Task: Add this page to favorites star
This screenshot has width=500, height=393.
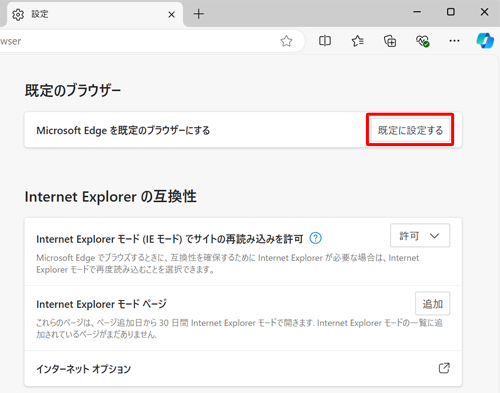Action: (x=286, y=41)
